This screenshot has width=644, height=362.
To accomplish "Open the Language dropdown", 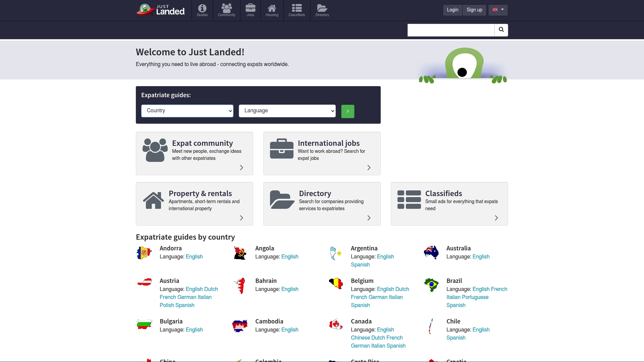I will (x=287, y=111).
